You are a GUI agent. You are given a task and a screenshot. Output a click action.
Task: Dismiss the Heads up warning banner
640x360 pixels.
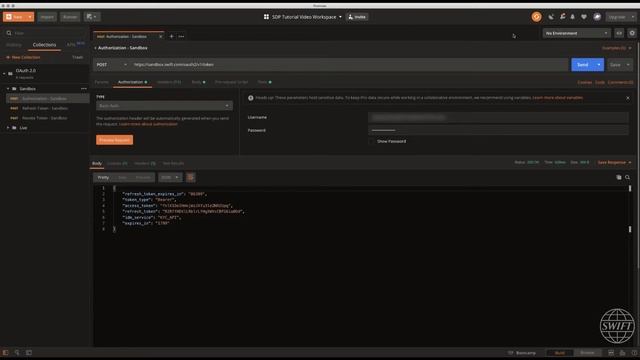(628, 98)
